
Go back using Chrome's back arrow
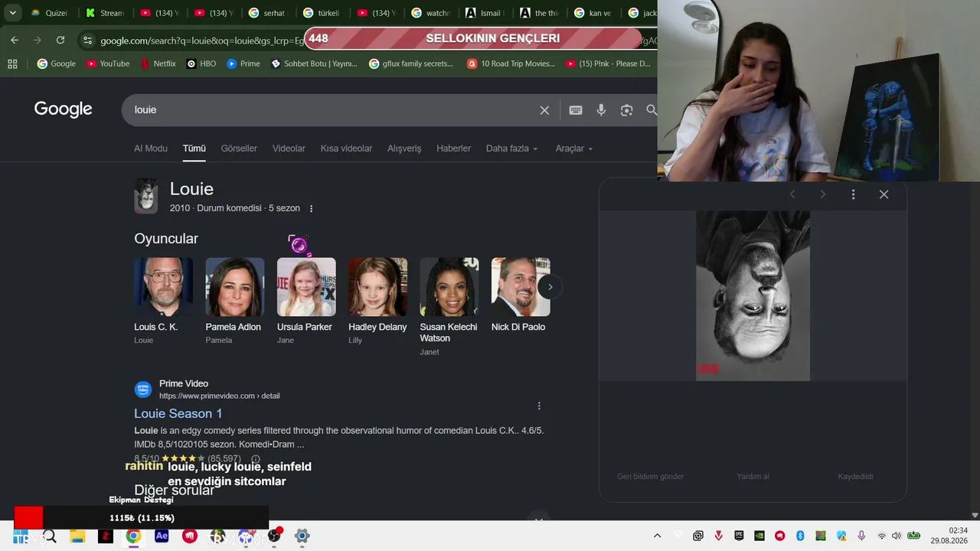coord(15,40)
